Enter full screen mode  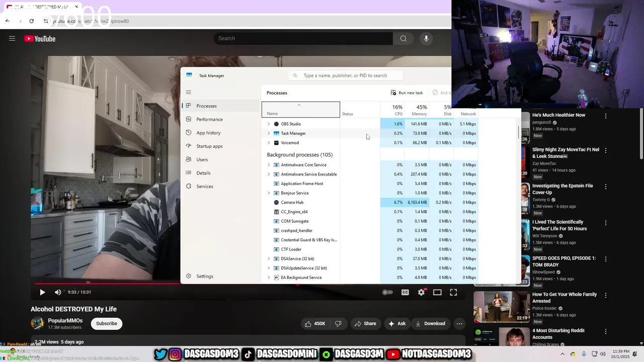click(453, 292)
